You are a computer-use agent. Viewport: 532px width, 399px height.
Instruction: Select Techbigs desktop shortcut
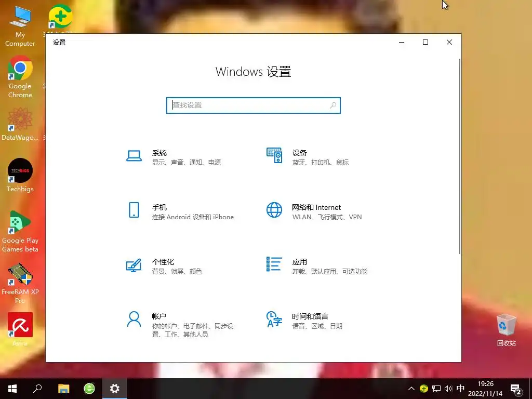[20, 176]
